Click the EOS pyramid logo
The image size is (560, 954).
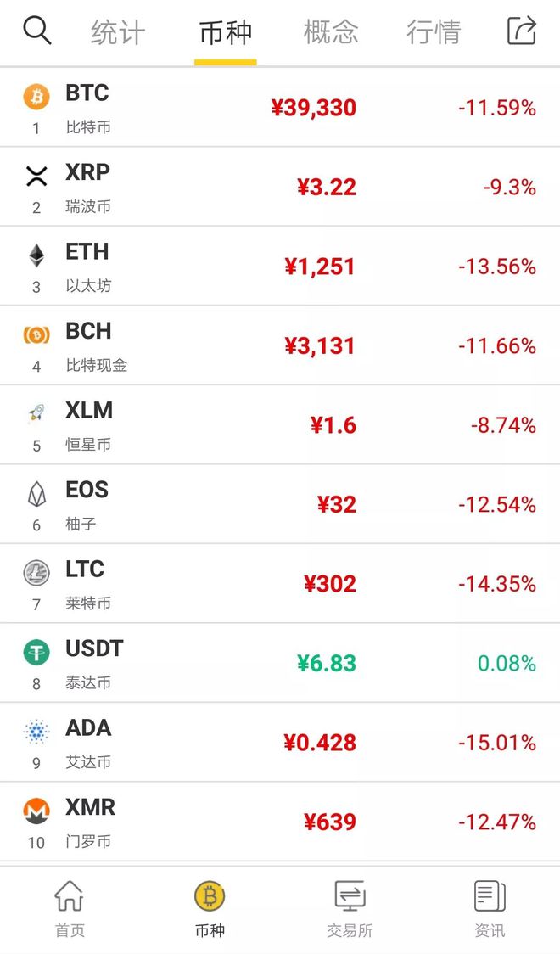[x=36, y=494]
